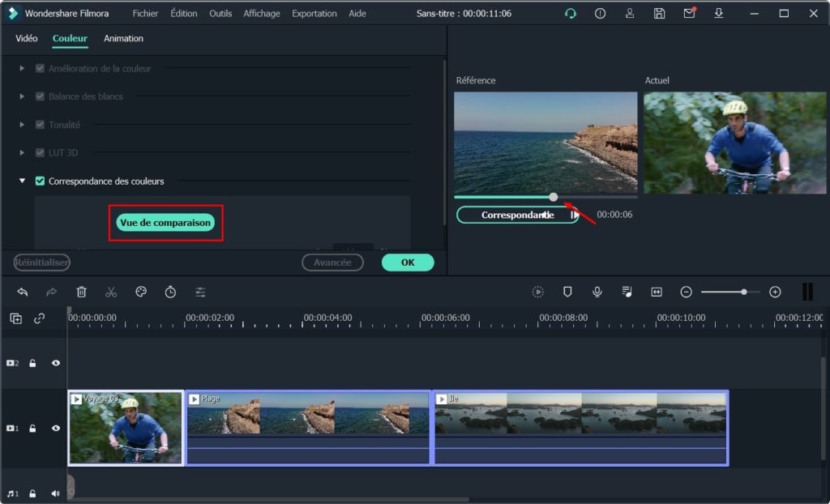The image size is (830, 504).
Task: Click the Filmora logo icon
Action: (13, 13)
